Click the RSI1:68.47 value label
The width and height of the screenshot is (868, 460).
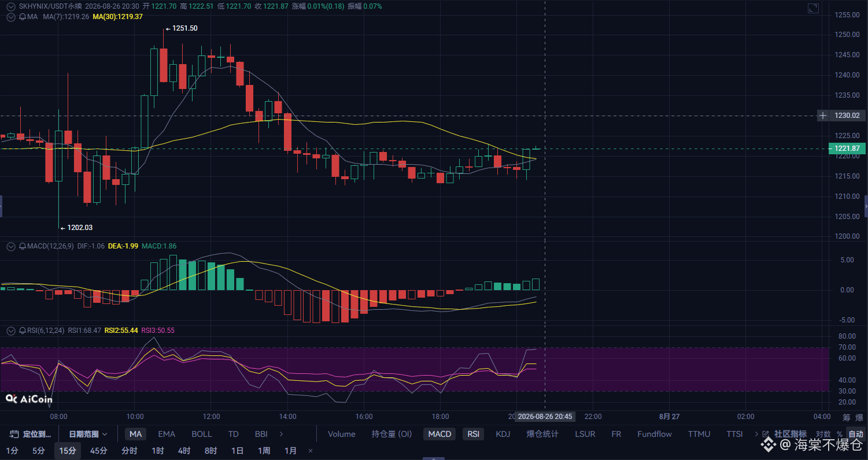(x=84, y=331)
